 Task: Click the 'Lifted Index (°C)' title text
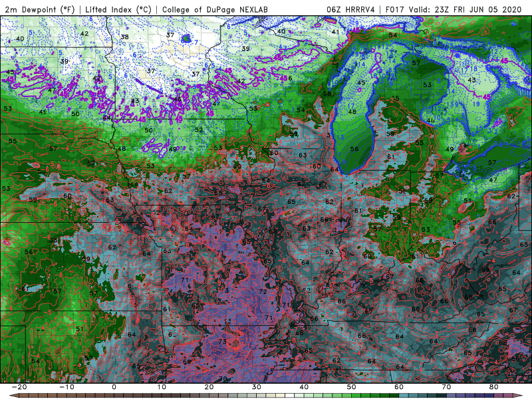[118, 9]
